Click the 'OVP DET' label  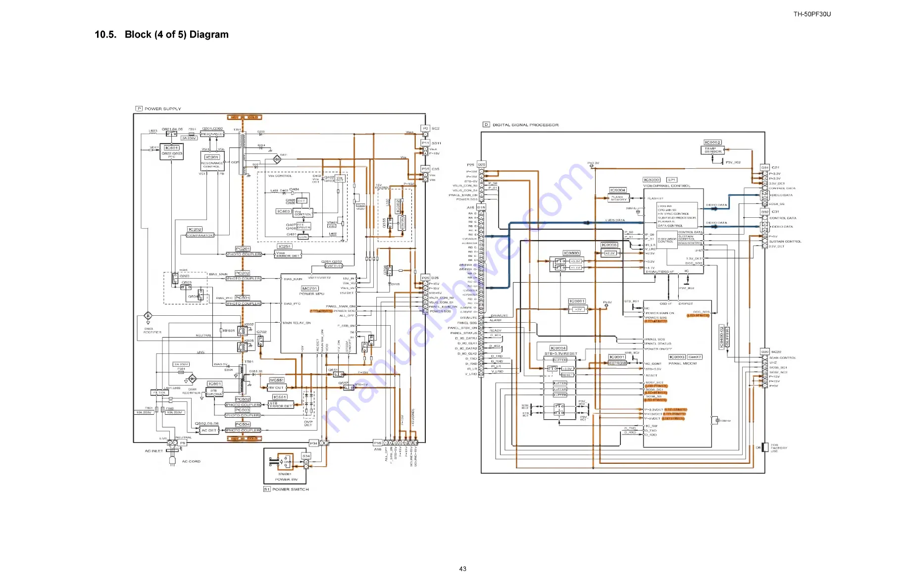point(308,423)
